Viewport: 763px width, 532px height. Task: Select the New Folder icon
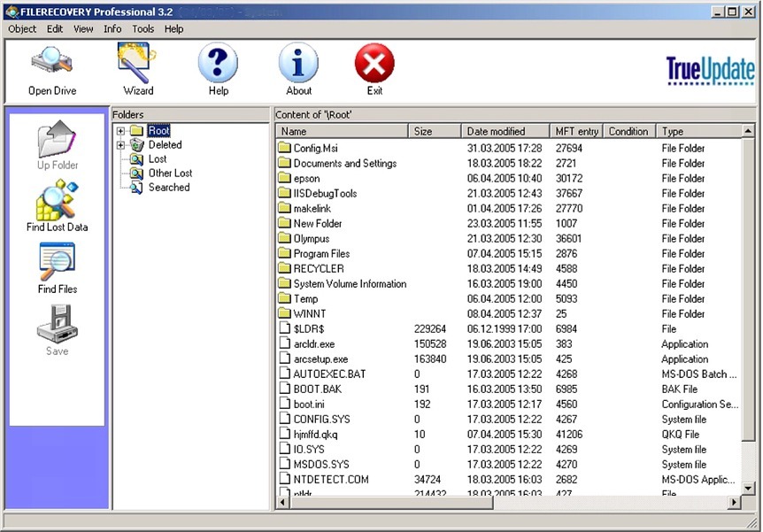284,223
